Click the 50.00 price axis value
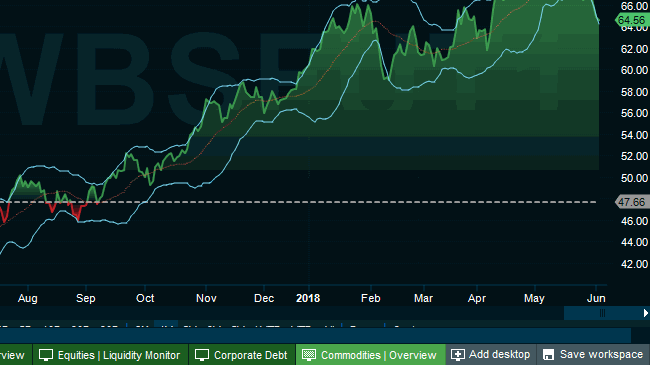The height and width of the screenshot is (365, 650). [634, 178]
